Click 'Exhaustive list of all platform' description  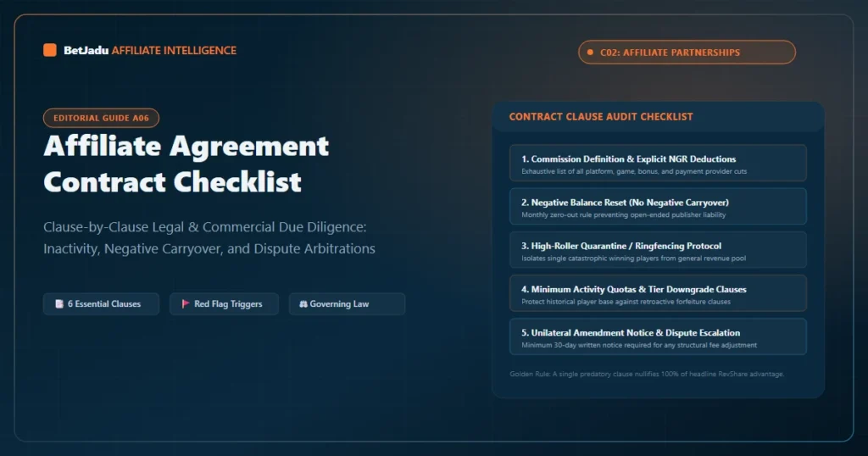[x=634, y=171]
